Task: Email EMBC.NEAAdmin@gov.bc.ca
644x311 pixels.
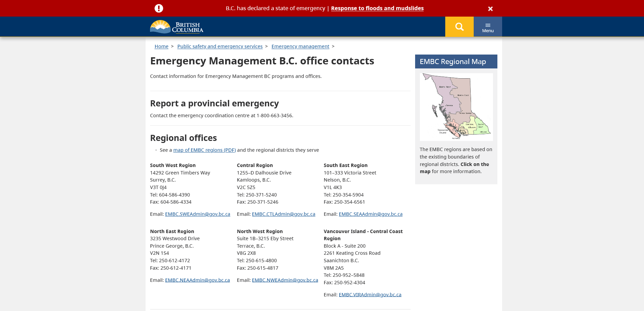Action: tap(197, 280)
